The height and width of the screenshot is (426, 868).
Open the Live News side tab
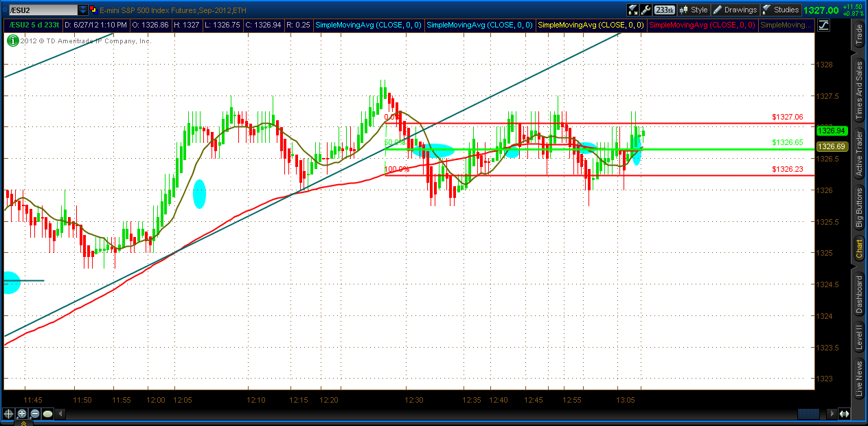859,377
